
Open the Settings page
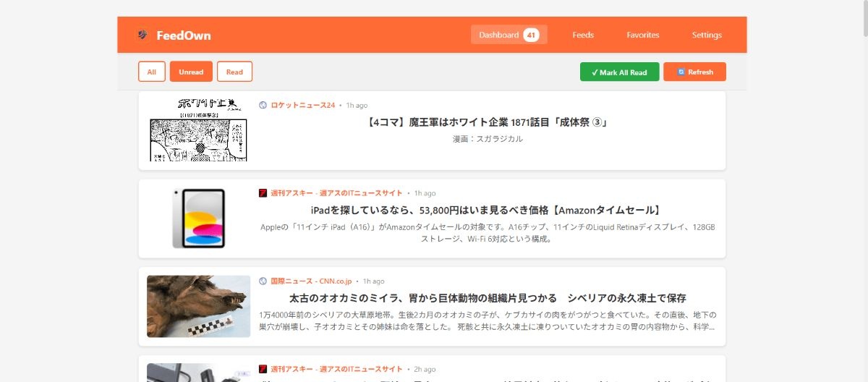coord(707,35)
